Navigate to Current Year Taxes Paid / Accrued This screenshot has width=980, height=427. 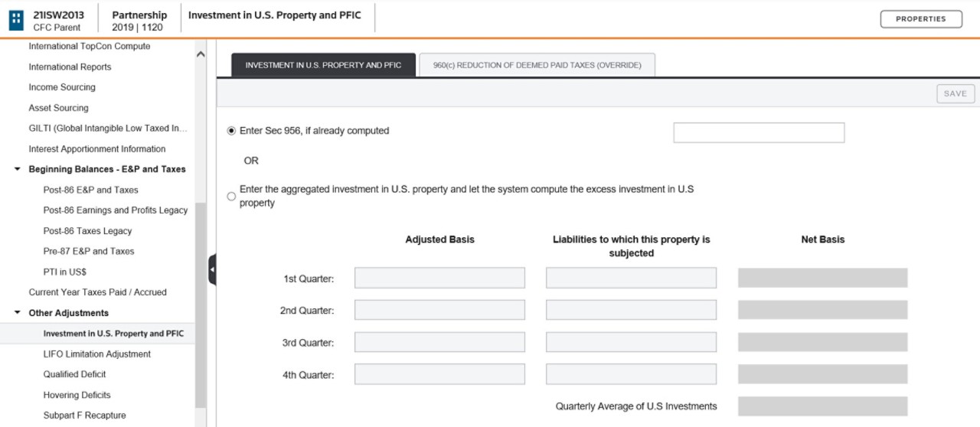coord(97,292)
